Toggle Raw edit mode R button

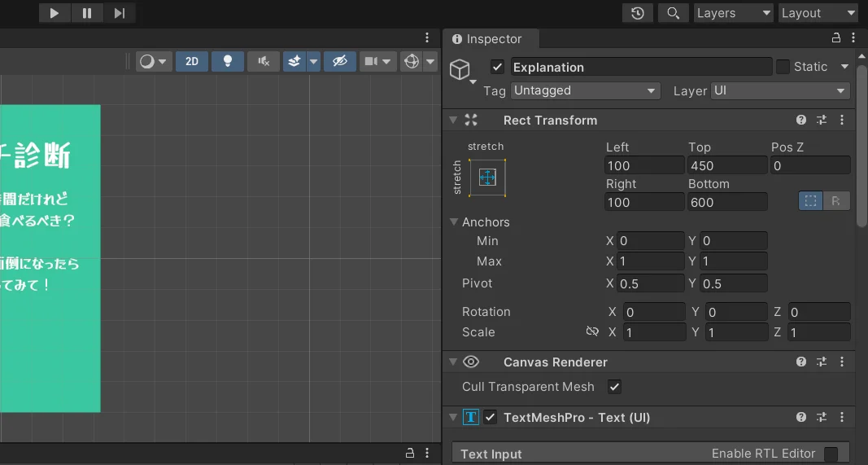point(836,200)
